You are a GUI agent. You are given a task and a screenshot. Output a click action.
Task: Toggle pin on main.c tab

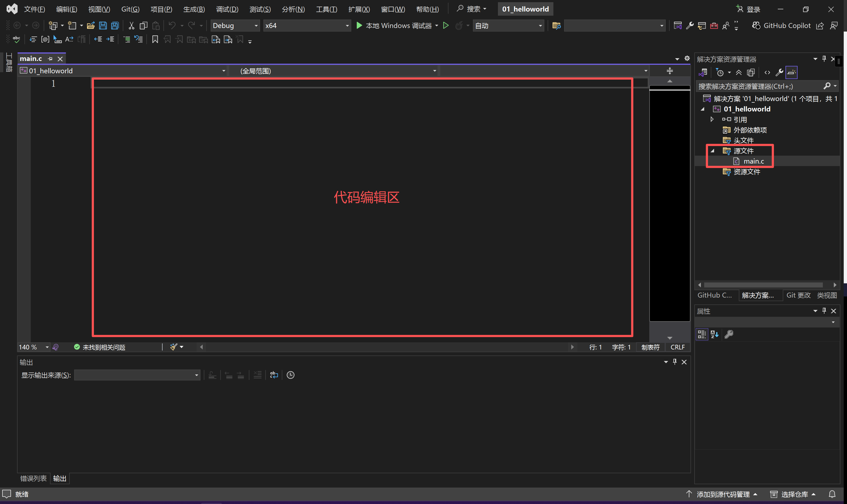[x=50, y=59]
